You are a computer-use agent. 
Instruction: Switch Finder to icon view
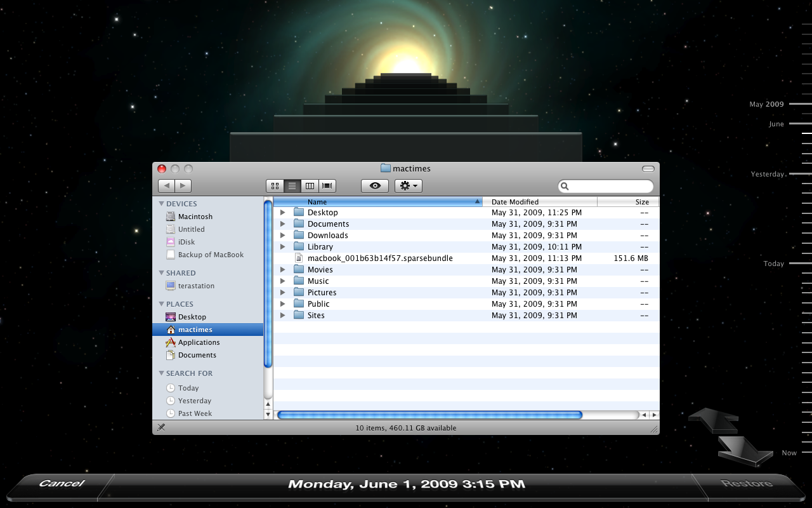pyautogui.click(x=275, y=186)
